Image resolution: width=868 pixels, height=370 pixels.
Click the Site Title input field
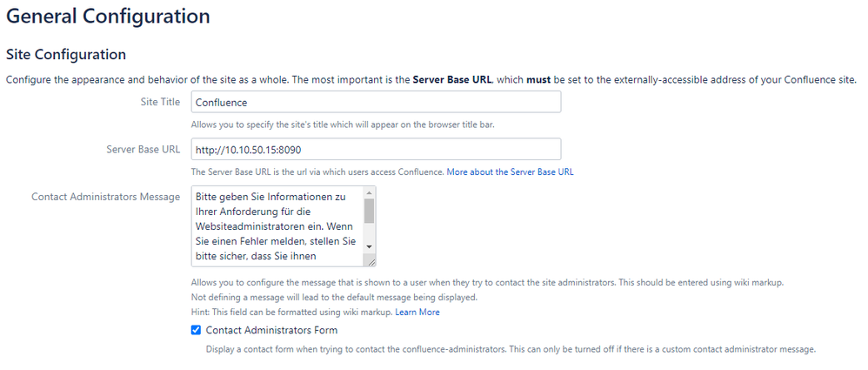pos(376,103)
